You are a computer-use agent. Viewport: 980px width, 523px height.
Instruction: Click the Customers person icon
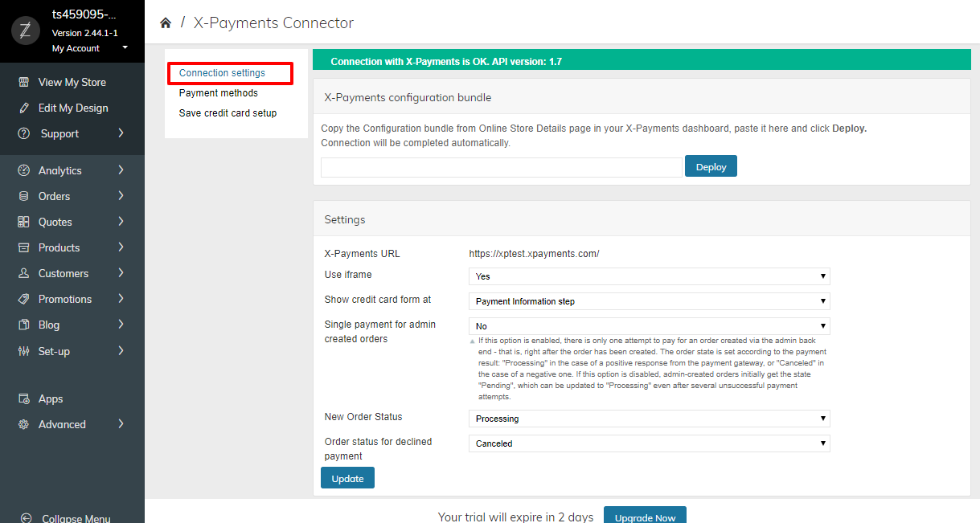point(23,273)
